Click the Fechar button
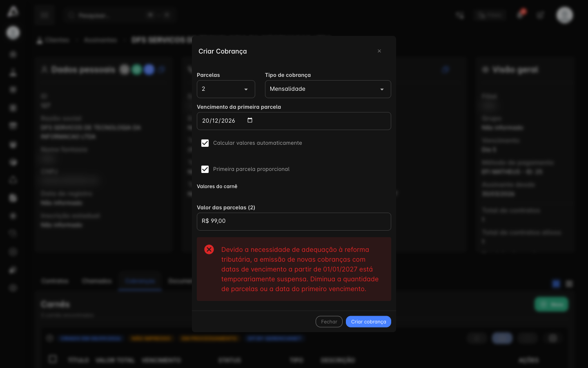The height and width of the screenshot is (368, 588). [x=329, y=322]
